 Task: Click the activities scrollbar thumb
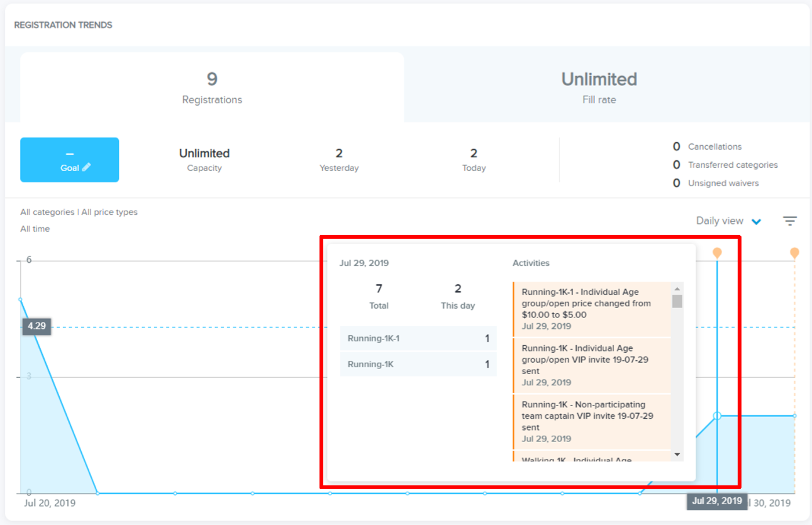(677, 301)
